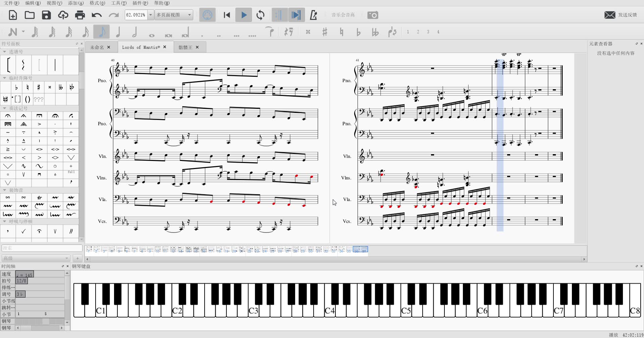Select the quarter note duration
Image resolution: width=644 pixels, height=338 pixels.
pos(118,32)
